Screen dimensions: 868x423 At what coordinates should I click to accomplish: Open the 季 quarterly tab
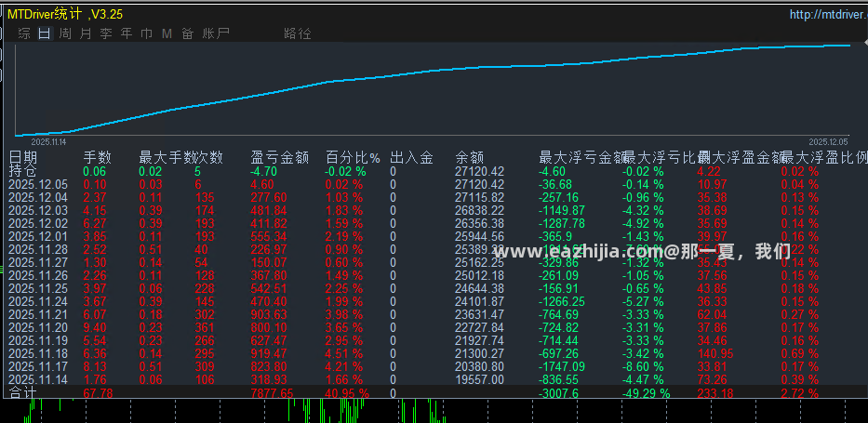click(x=106, y=33)
